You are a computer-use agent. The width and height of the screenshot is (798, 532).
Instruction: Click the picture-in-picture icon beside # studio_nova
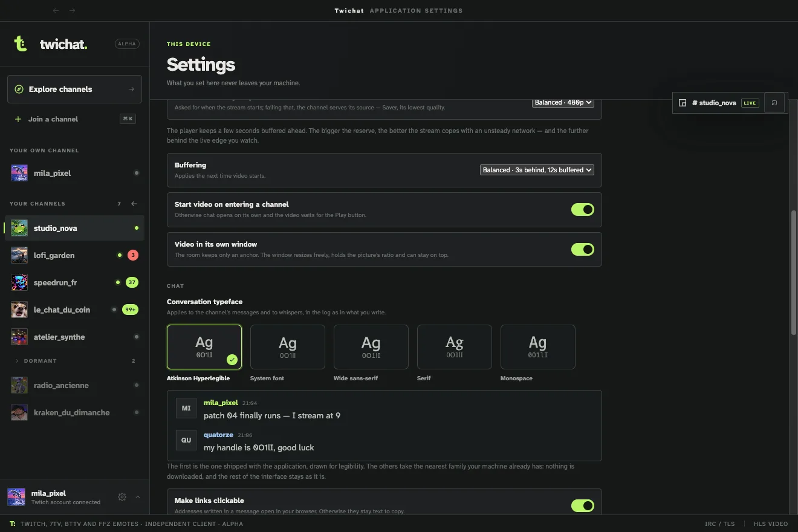683,103
